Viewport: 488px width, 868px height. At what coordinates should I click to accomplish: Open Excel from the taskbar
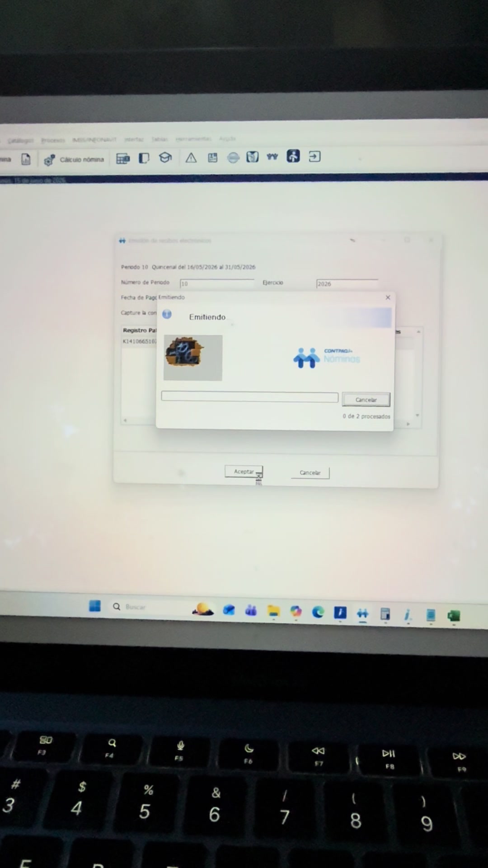453,616
